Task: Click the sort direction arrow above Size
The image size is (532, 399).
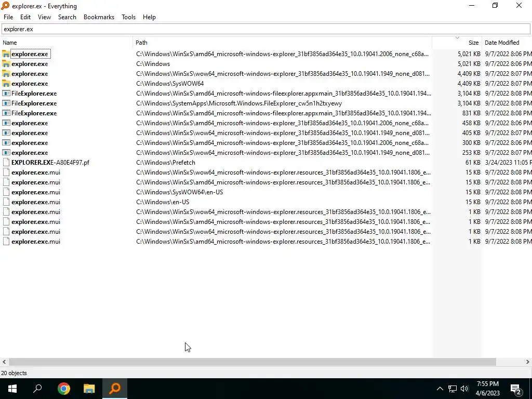Action: pos(457,37)
